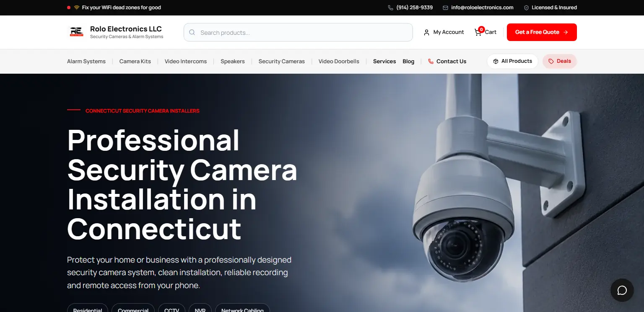Click the My Account person icon
Screen dimensions: 644x312
[426, 32]
